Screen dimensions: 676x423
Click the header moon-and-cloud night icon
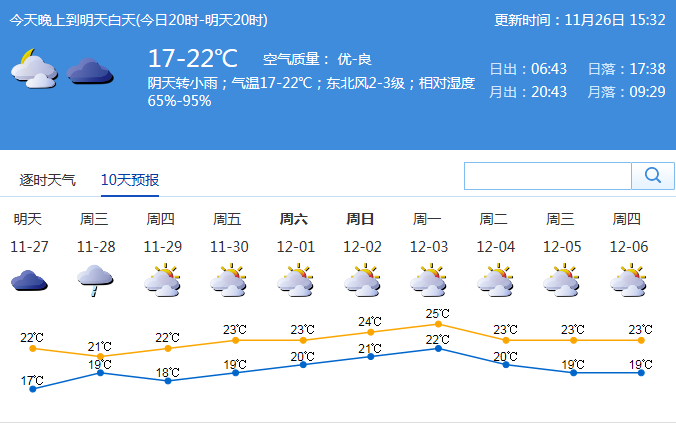click(32, 69)
